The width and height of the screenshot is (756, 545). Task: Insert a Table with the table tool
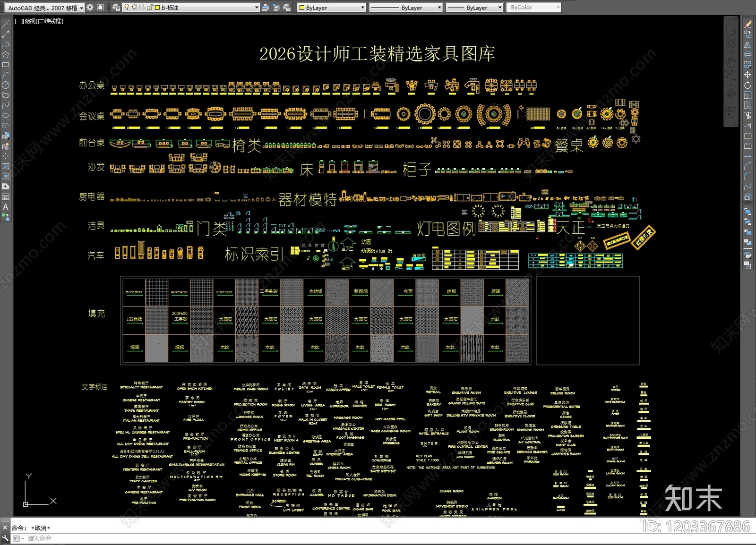pos(6,197)
